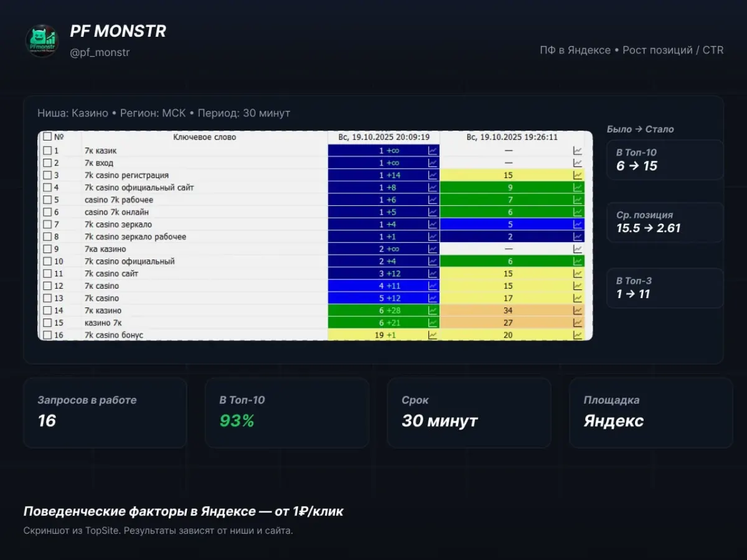Viewport: 747px width, 560px height.
Task: Click the "В Топ-10 6 → 15" side card
Action: click(x=665, y=160)
